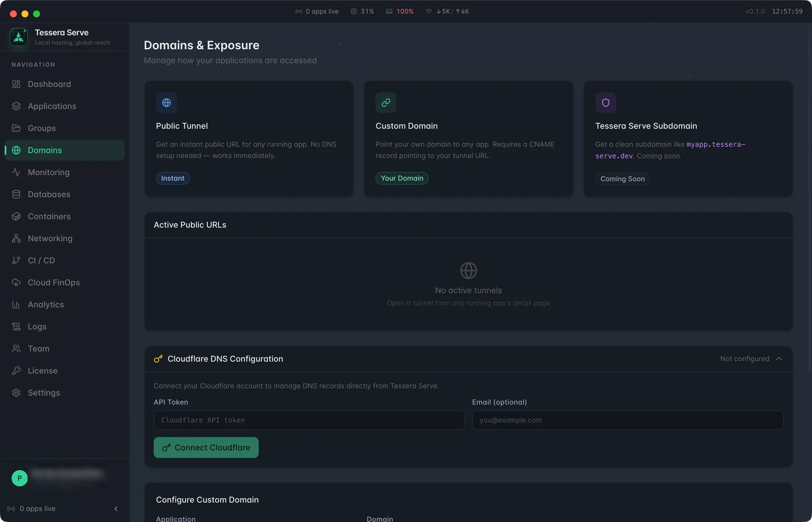Open the Team page

pyautogui.click(x=65, y=349)
